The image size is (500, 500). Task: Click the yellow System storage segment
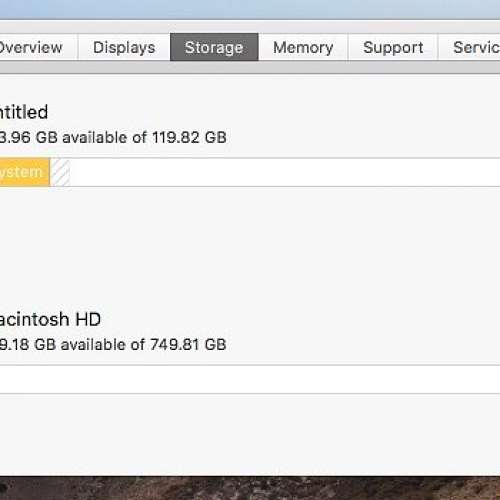tap(25, 172)
